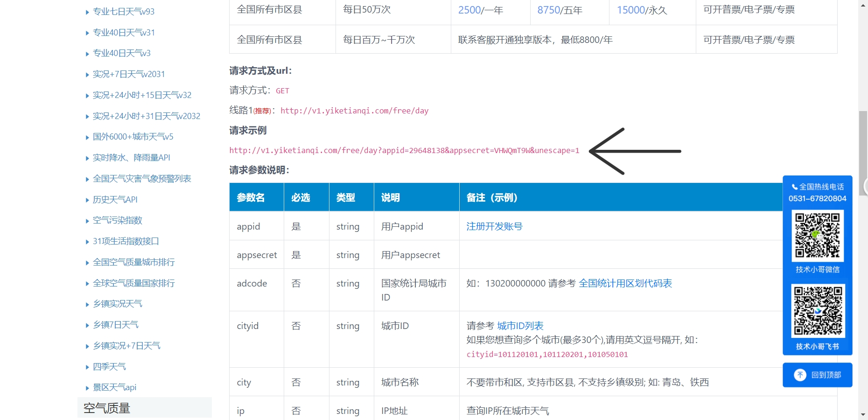The height and width of the screenshot is (420, 868).
Task: Click the 用户appsecret description cell
Action: (x=417, y=255)
